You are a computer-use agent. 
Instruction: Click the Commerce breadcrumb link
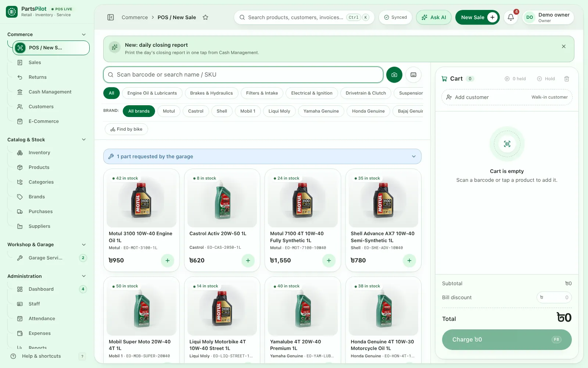click(x=135, y=17)
